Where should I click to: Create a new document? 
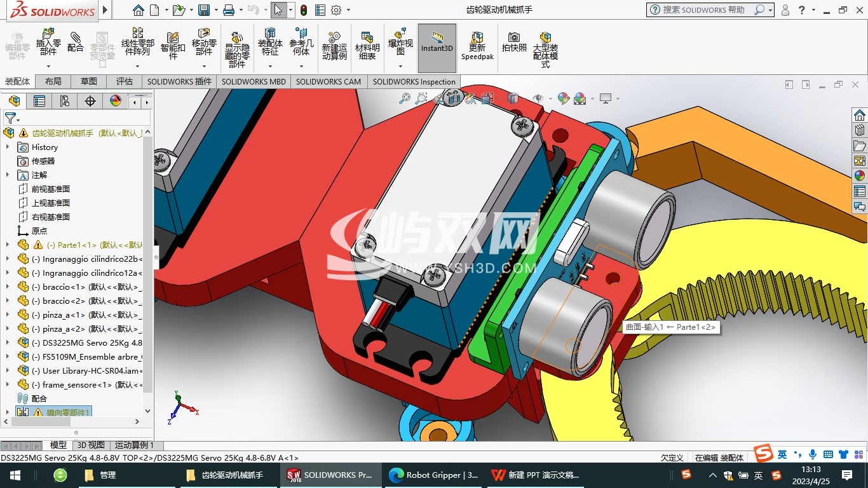tap(154, 10)
